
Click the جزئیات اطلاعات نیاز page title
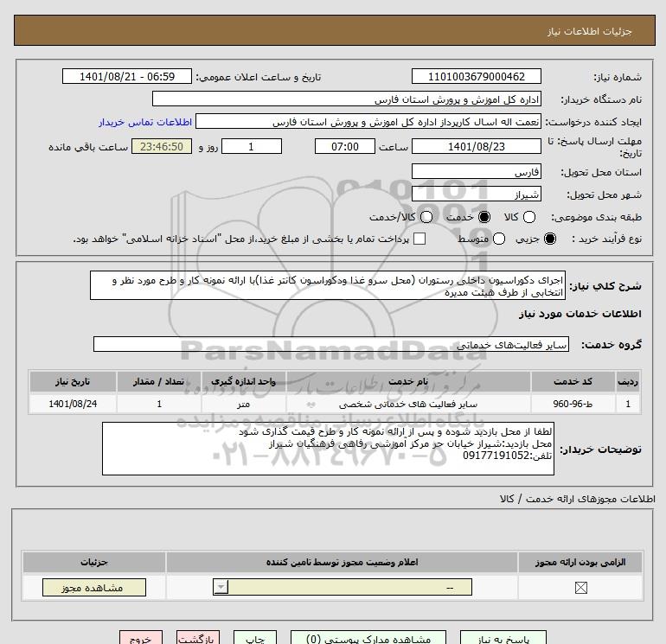(590, 31)
